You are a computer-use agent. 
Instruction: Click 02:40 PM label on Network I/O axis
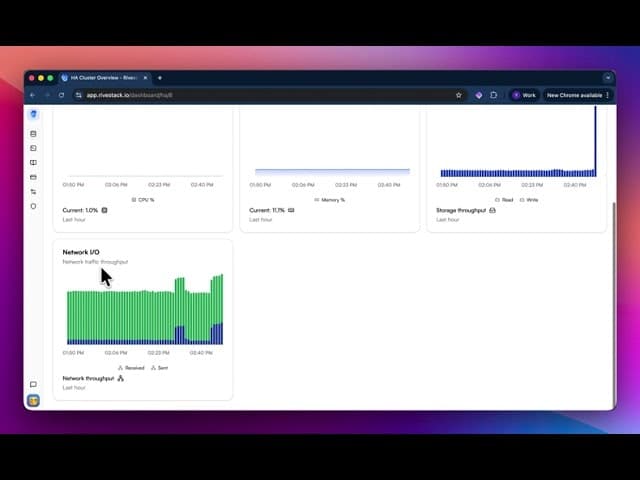[201, 353]
